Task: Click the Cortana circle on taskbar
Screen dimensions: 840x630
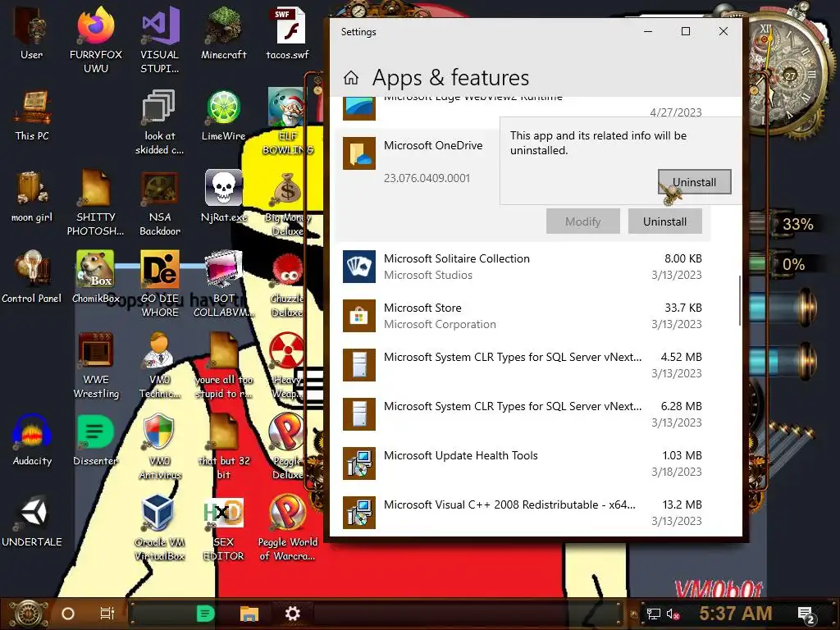Action: [x=68, y=614]
